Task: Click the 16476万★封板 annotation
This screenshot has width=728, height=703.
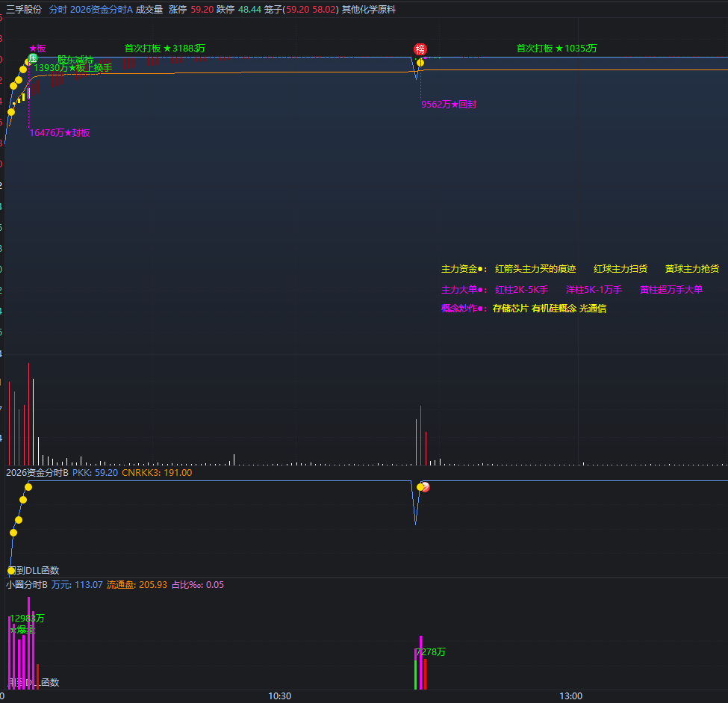Action: (60, 133)
